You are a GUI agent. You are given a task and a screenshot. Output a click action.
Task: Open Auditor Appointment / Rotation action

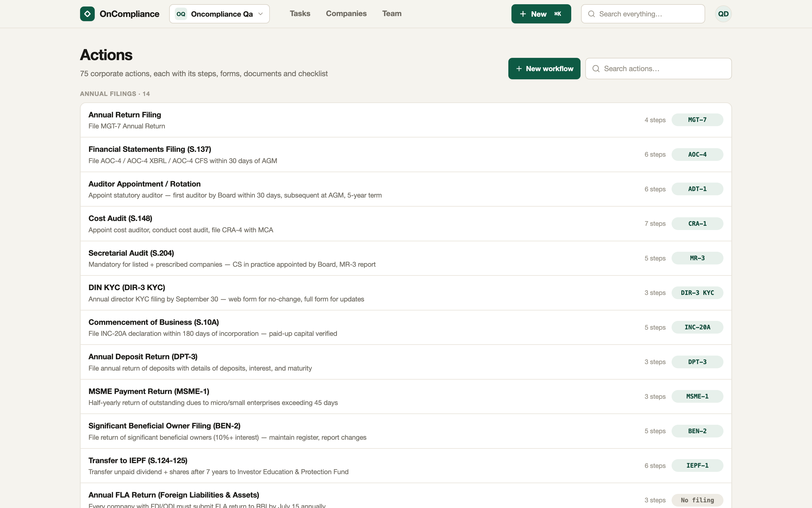coord(406,189)
